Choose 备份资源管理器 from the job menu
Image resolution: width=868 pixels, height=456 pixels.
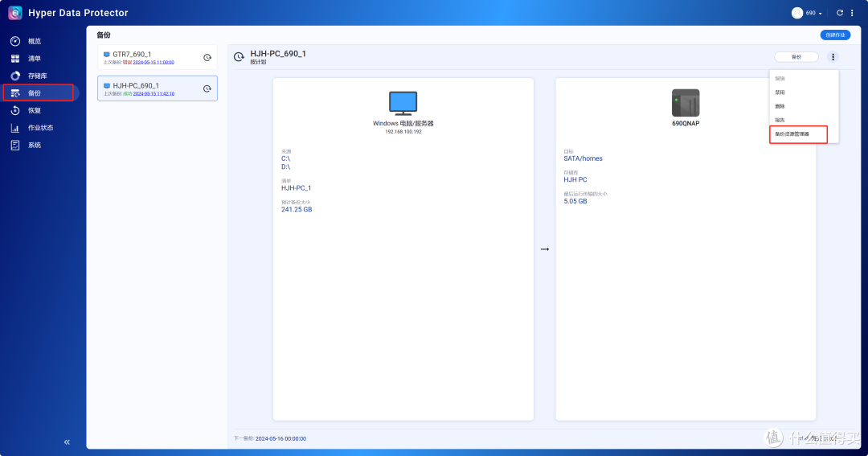792,134
